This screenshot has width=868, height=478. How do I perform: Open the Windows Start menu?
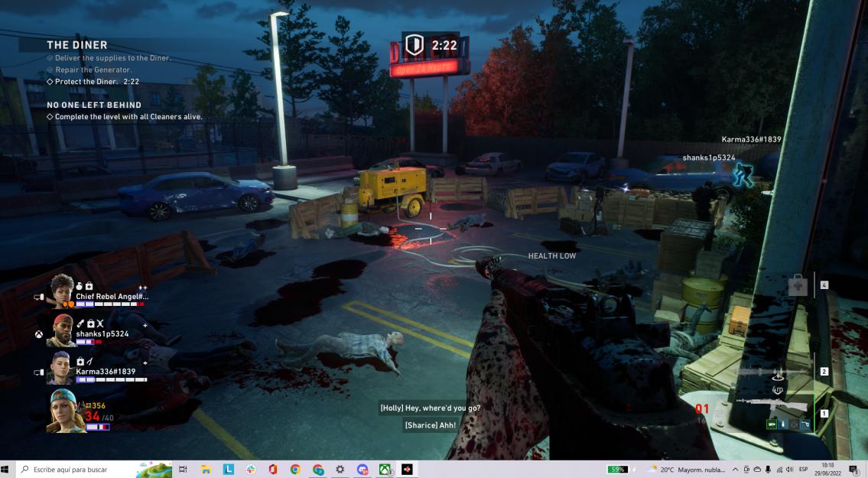(x=6, y=469)
